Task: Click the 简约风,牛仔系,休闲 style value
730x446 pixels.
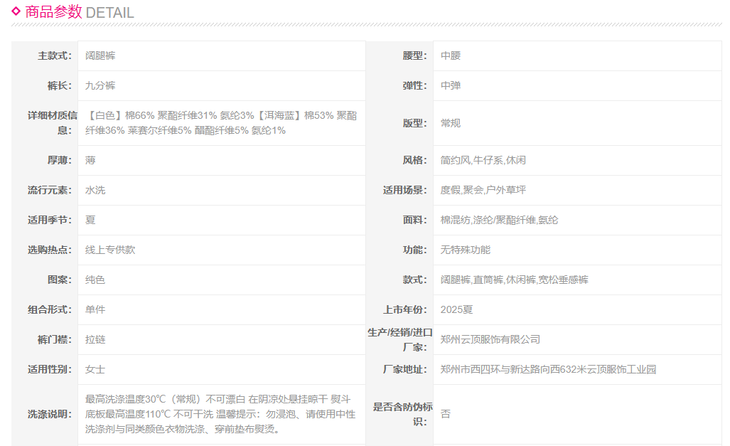Action: point(483,160)
